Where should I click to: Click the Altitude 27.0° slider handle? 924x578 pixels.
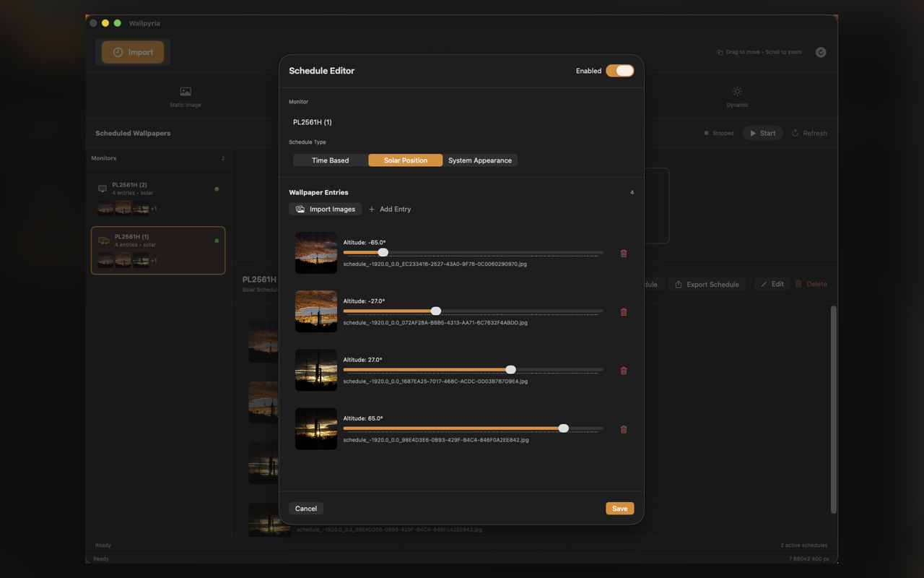[x=511, y=369]
